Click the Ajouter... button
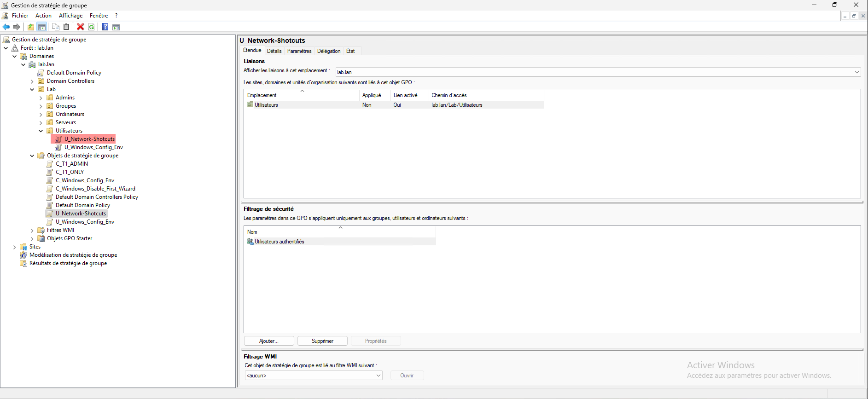The height and width of the screenshot is (399, 868). 269,341
